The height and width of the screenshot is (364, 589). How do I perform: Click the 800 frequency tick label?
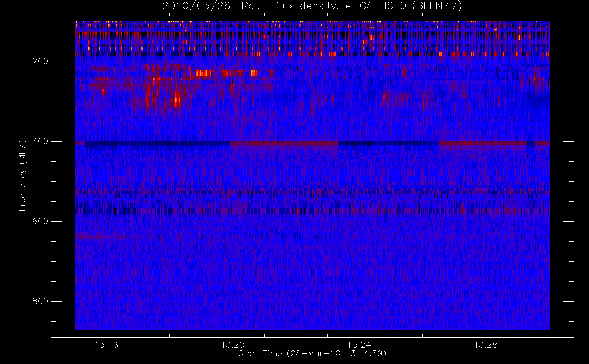[40, 301]
